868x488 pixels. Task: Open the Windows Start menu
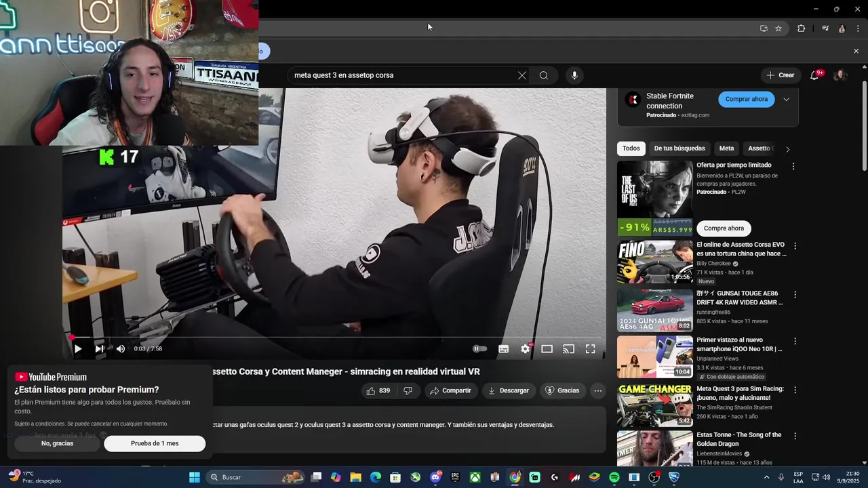194,477
